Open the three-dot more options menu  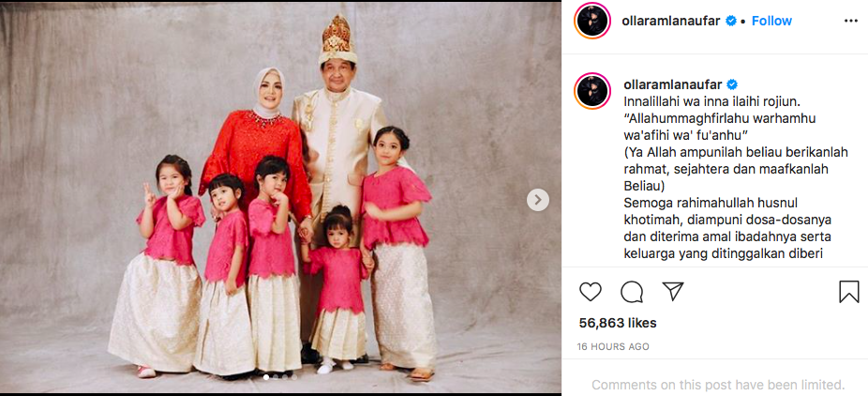click(x=851, y=21)
